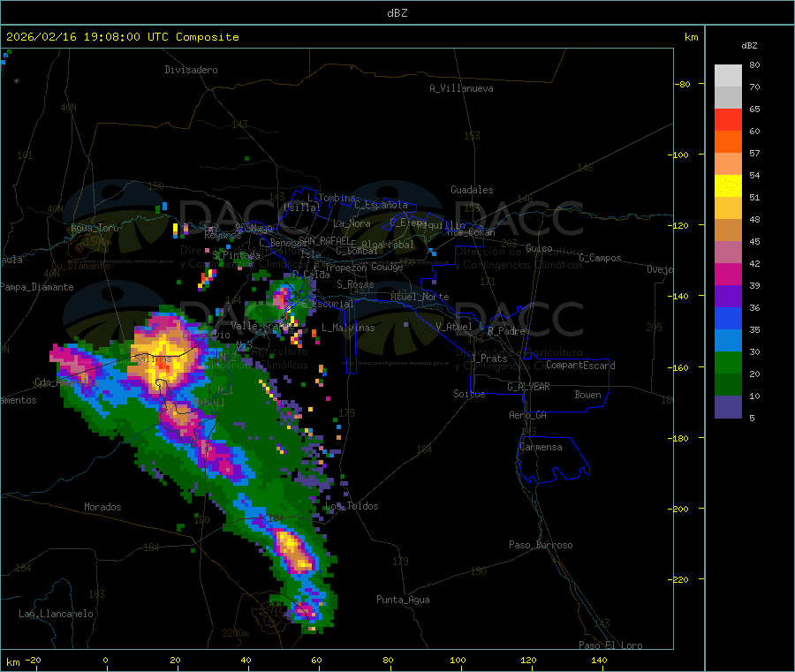The height and width of the screenshot is (672, 795).
Task: Click the 'Valle_Grande' map label
Action: 262,326
